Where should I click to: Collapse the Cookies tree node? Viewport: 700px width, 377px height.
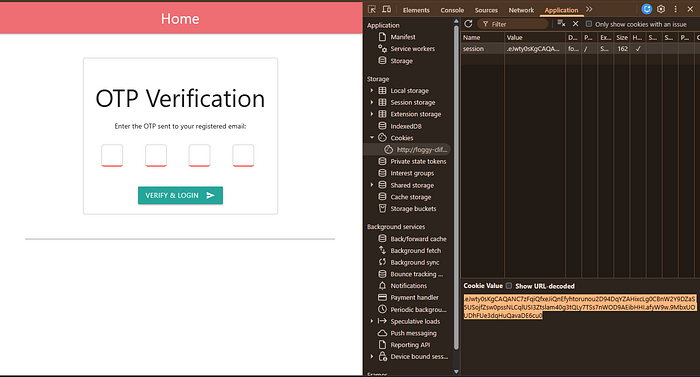pyautogui.click(x=371, y=138)
